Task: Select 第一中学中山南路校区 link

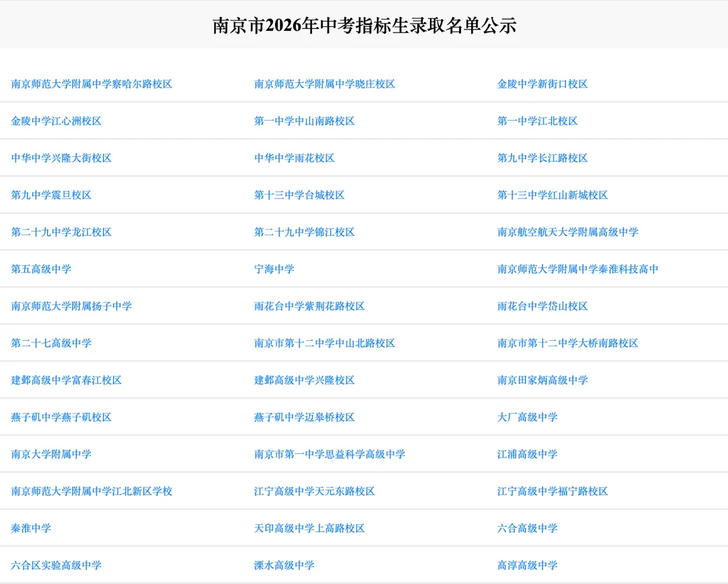Action: (304, 121)
